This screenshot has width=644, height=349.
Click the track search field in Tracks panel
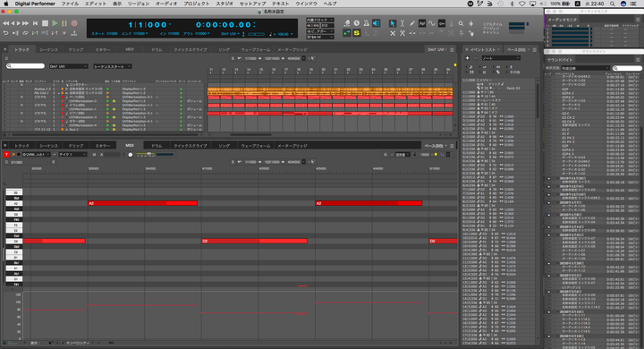[x=25, y=65]
